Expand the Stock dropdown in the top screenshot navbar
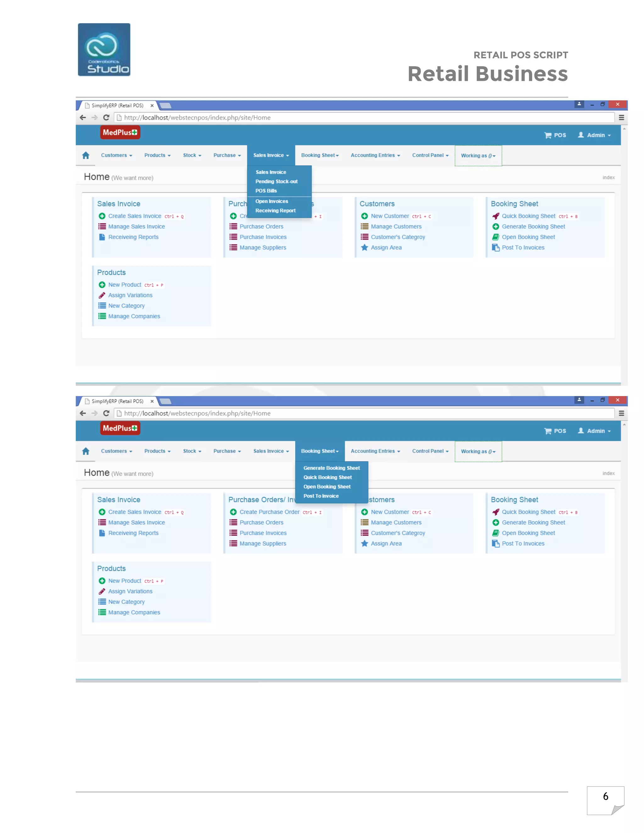The width and height of the screenshot is (644, 833). 192,155
